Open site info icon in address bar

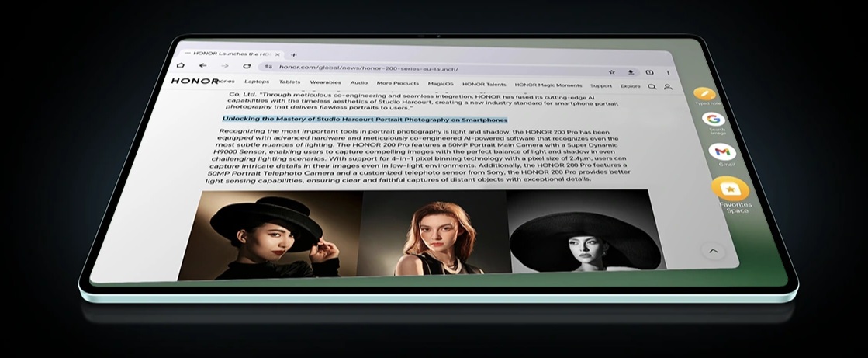268,67
